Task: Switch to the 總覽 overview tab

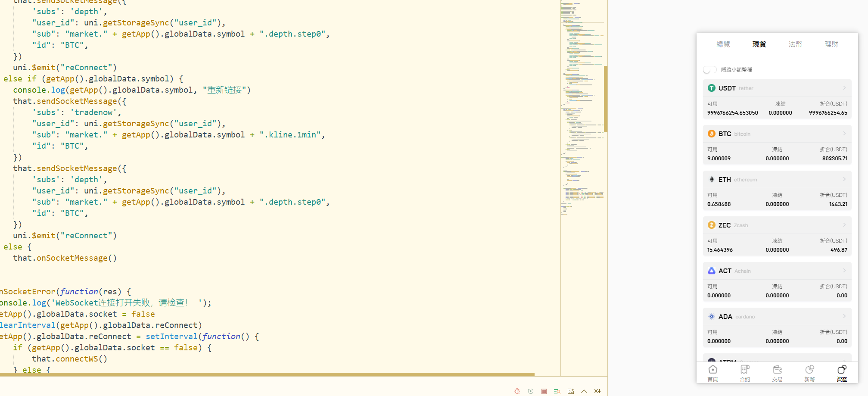Action: [723, 44]
